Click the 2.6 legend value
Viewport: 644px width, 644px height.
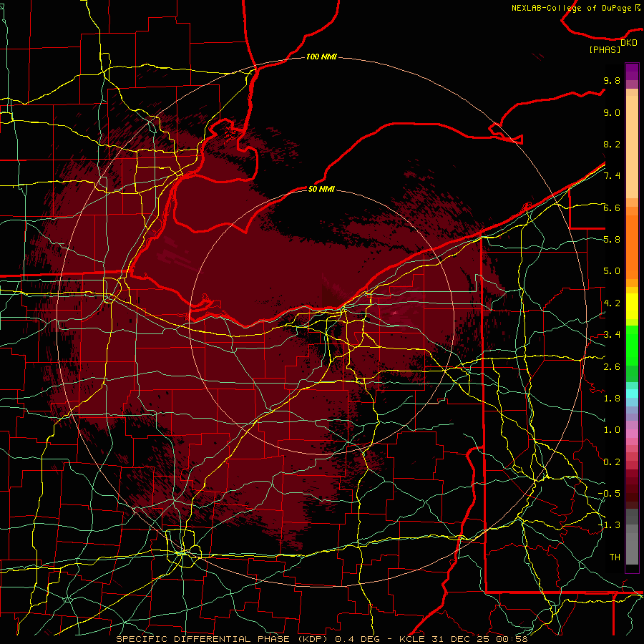click(612, 367)
